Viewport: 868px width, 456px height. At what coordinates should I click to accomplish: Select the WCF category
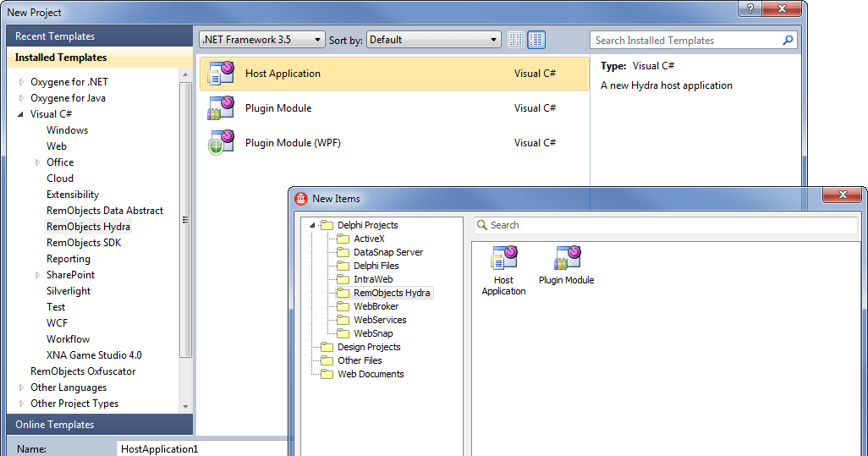click(57, 322)
